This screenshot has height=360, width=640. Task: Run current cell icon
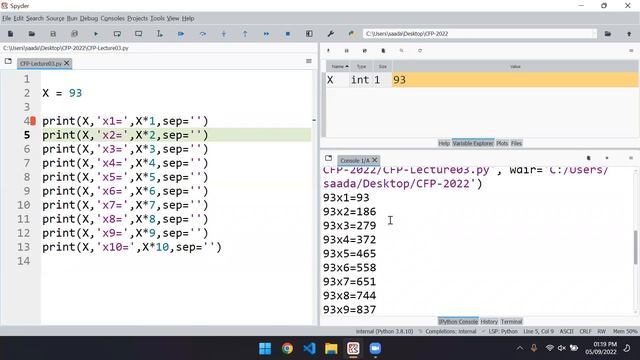coord(117,34)
